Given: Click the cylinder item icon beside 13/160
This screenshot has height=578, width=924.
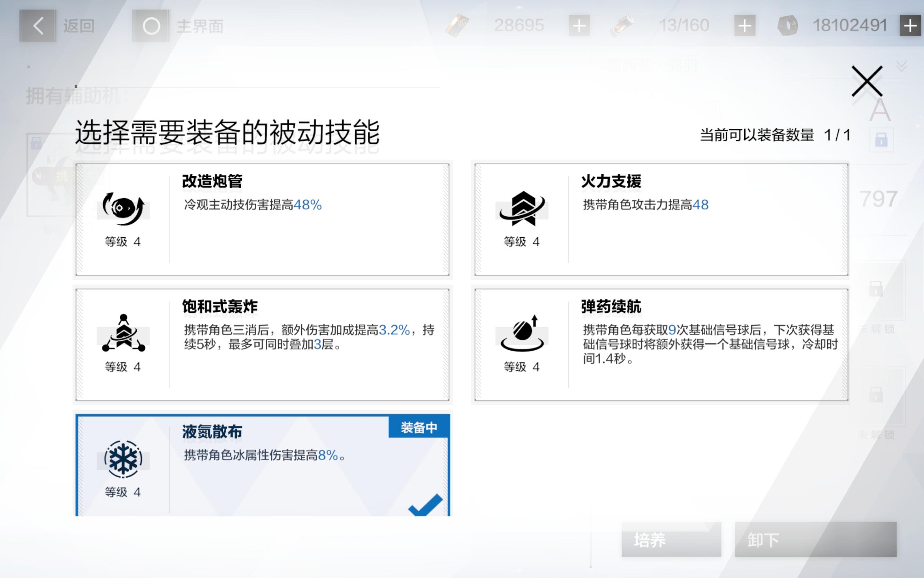Looking at the screenshot, I should click(x=622, y=25).
